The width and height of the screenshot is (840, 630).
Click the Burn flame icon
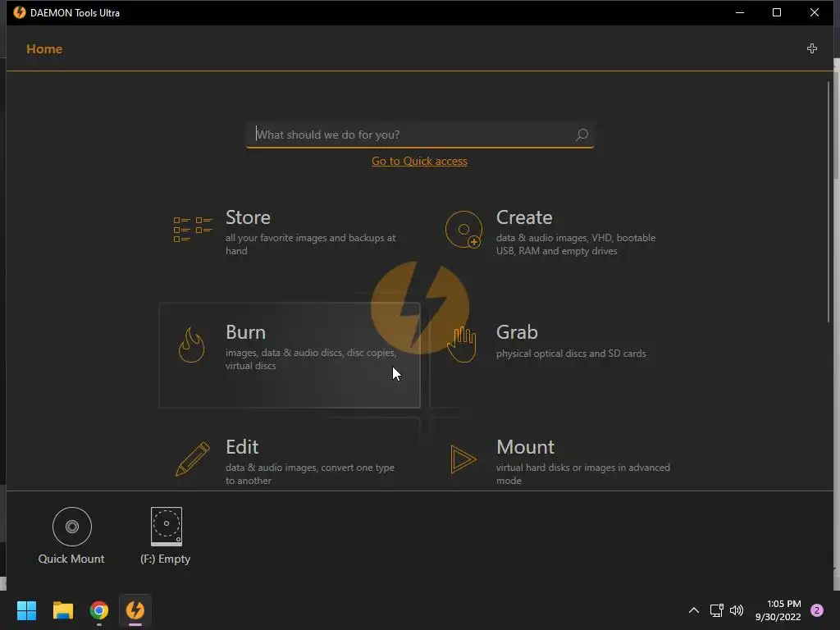pyautogui.click(x=192, y=345)
